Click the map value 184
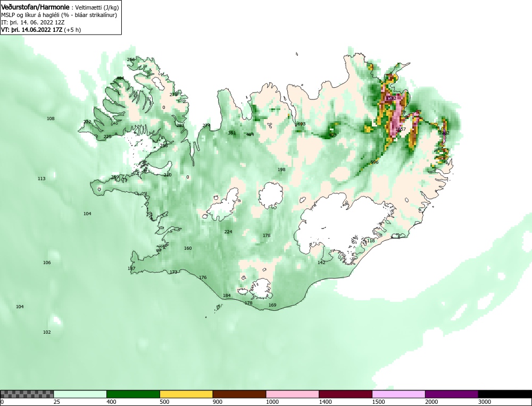The image size is (532, 406). [227, 295]
